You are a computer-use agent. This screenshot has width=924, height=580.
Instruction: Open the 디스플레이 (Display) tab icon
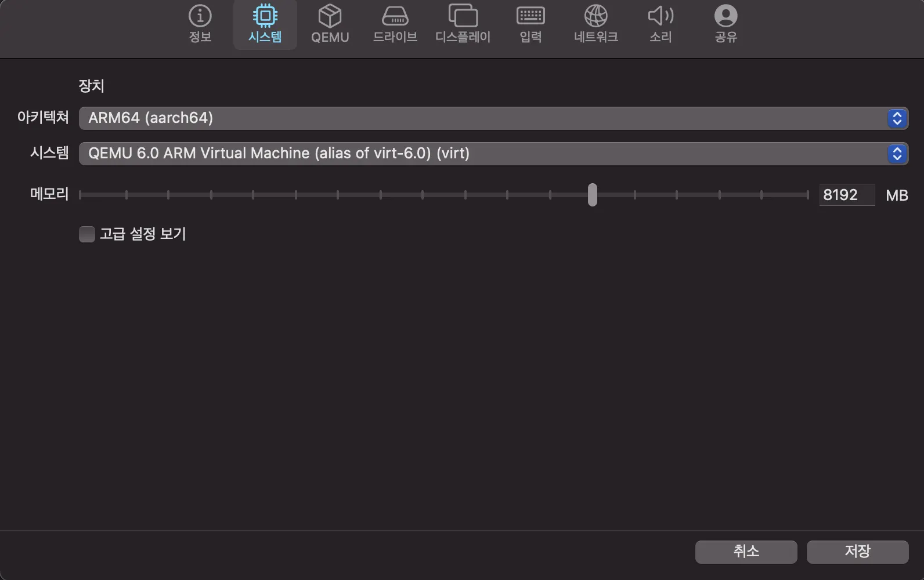point(463,16)
